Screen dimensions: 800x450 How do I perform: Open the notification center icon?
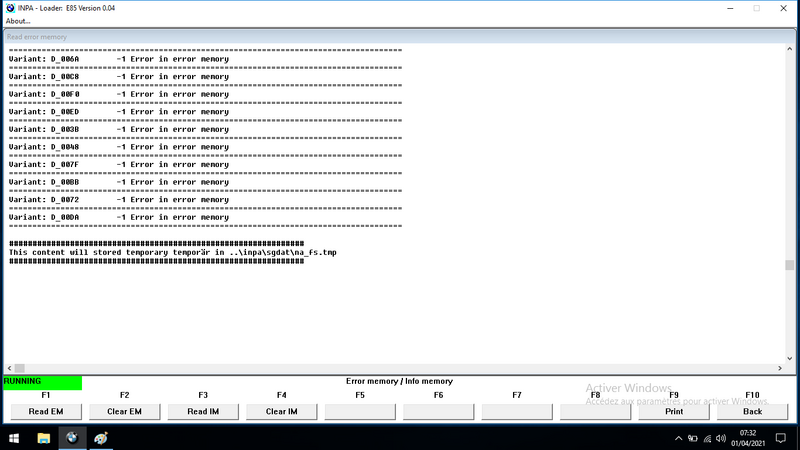click(781, 438)
